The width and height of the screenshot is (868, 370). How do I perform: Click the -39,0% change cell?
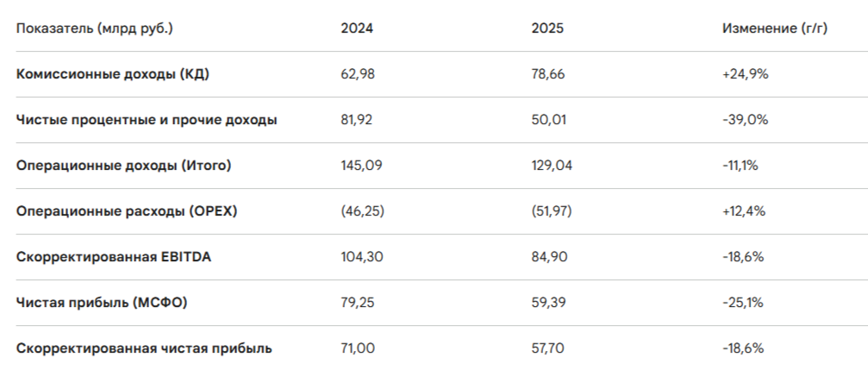(745, 120)
